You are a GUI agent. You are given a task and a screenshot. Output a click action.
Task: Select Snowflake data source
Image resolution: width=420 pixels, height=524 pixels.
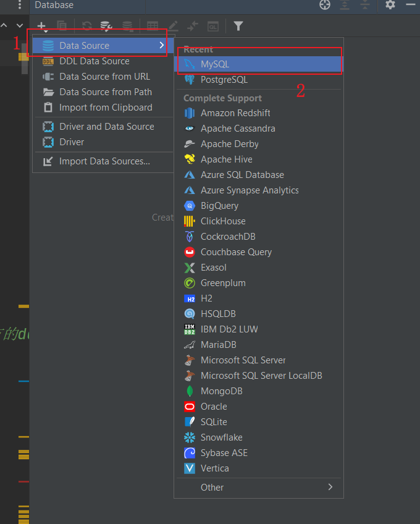(259, 437)
